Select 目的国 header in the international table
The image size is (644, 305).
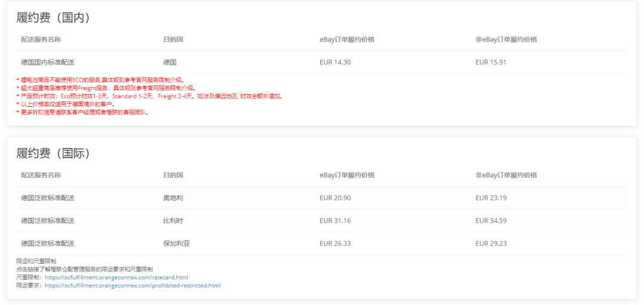[173, 175]
